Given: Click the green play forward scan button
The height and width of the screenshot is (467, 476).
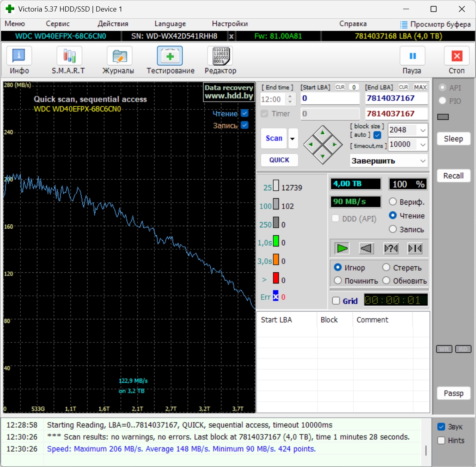Looking at the screenshot, I should click(342, 248).
